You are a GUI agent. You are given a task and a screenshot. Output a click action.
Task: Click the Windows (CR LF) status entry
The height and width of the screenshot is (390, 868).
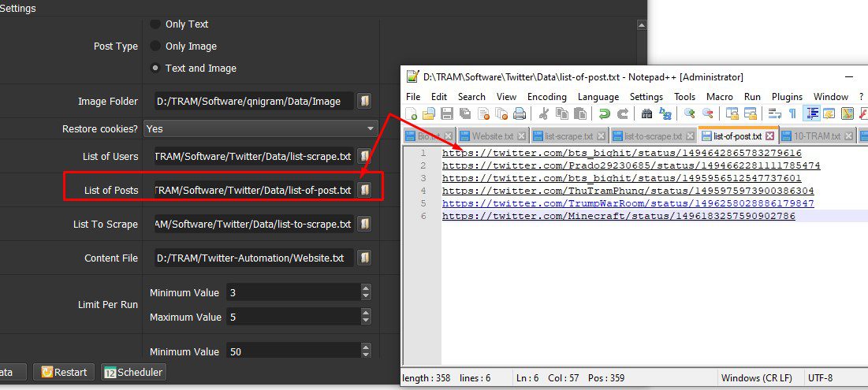pos(756,378)
